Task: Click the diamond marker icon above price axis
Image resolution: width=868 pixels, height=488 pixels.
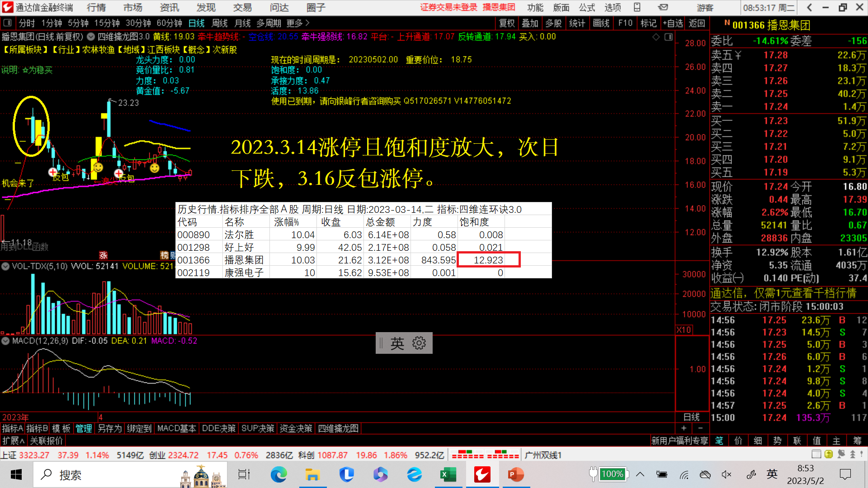Action: click(x=656, y=37)
